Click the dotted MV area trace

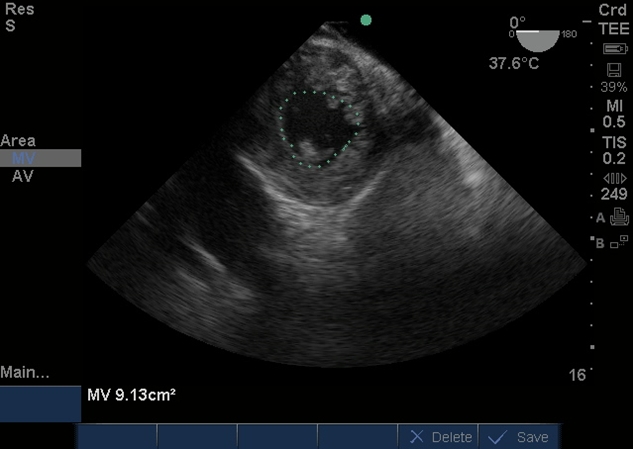(x=319, y=129)
